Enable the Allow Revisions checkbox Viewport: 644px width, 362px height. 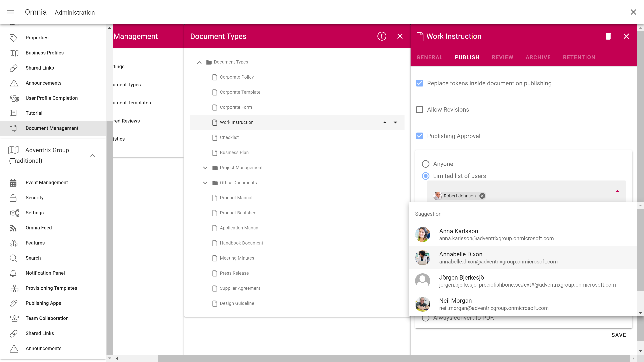click(x=419, y=110)
